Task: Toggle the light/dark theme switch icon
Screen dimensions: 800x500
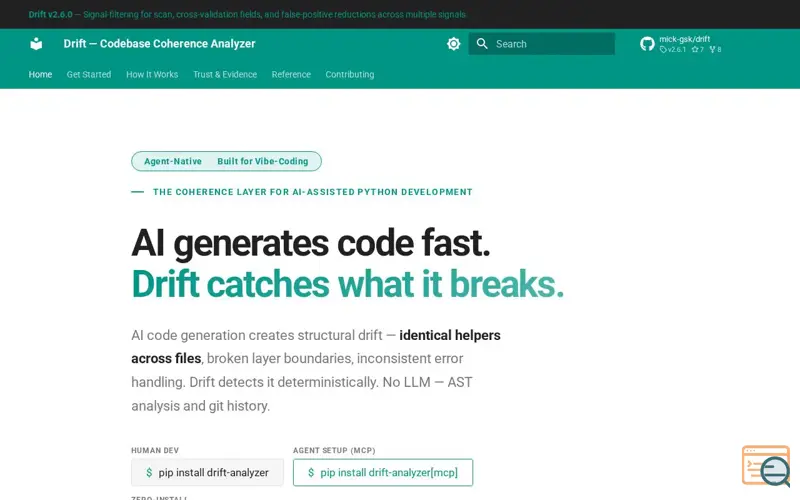Action: [454, 44]
